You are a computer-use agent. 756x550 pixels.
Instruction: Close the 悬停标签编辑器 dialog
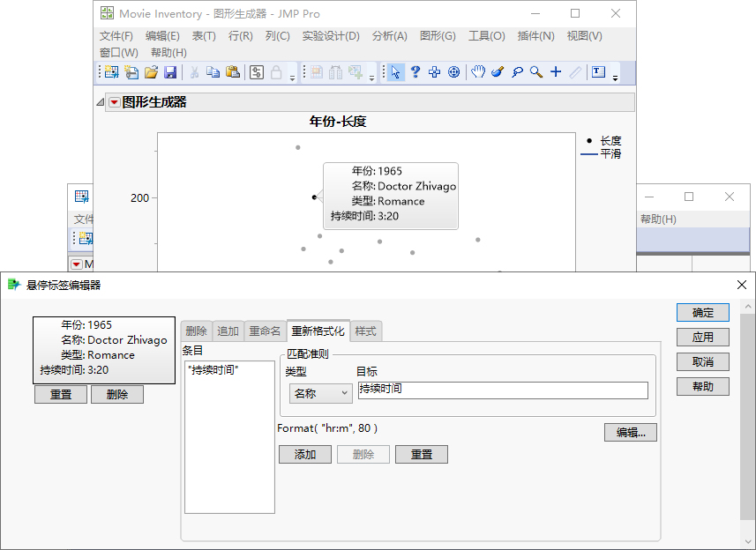[x=742, y=285]
